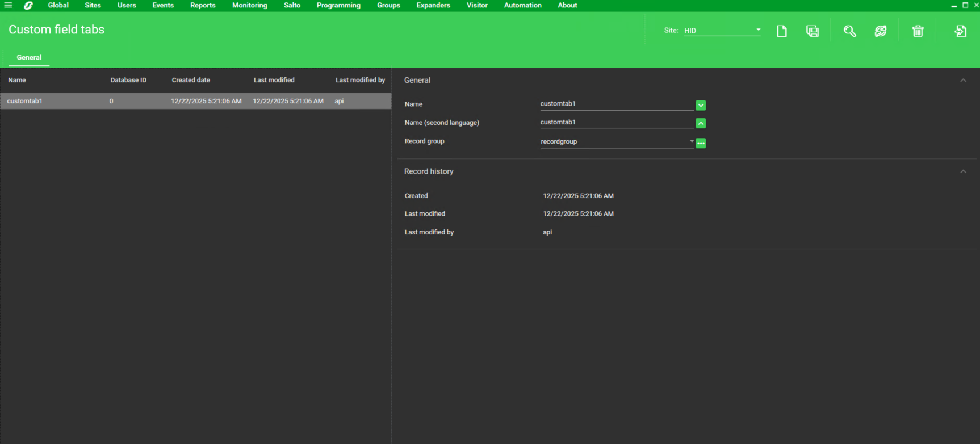Open the Groups menu

pos(389,5)
